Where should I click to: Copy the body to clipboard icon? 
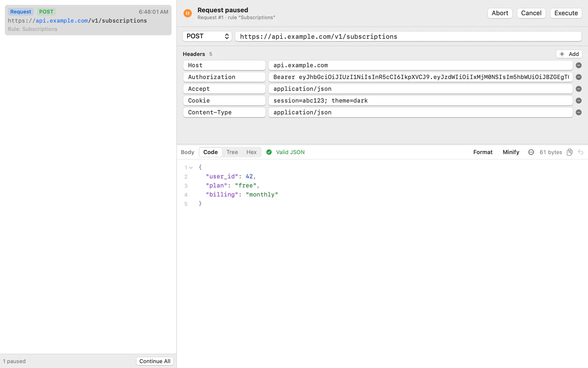tap(570, 152)
